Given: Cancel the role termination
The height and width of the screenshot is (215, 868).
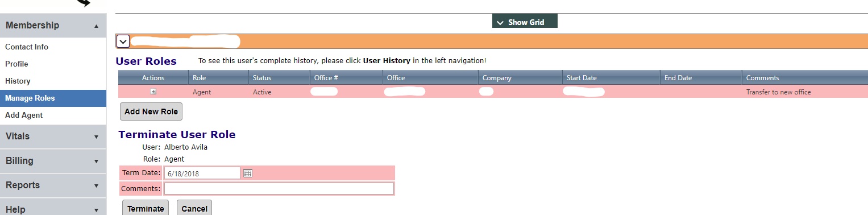Looking at the screenshot, I should click(x=194, y=208).
